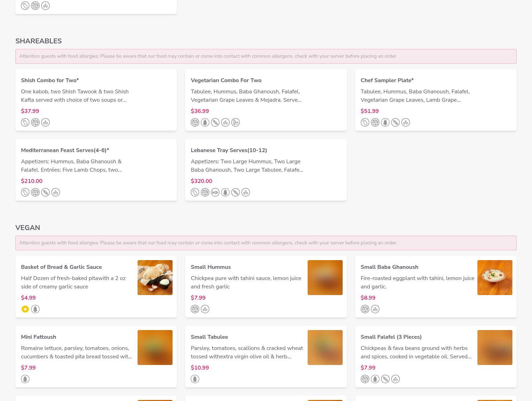The image size is (532, 401).
Task: Click the gold star badge on Basket of Bread
Action: pos(25,309)
